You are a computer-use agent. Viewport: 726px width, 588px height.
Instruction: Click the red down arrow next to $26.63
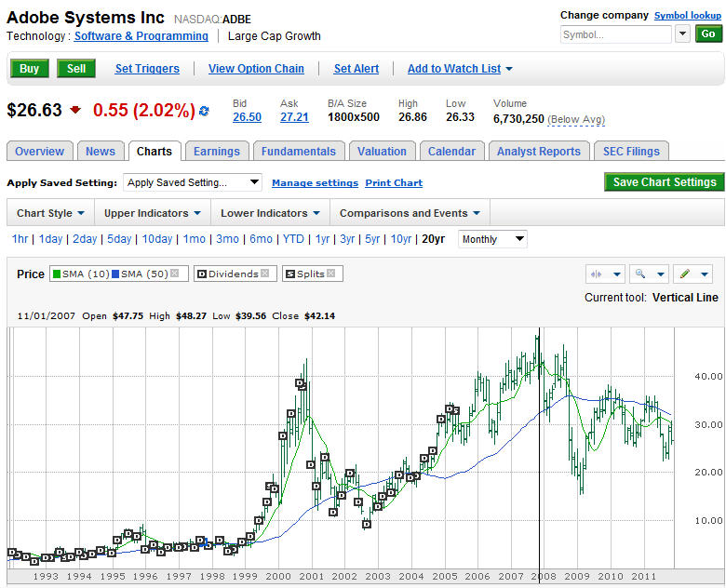point(75,110)
